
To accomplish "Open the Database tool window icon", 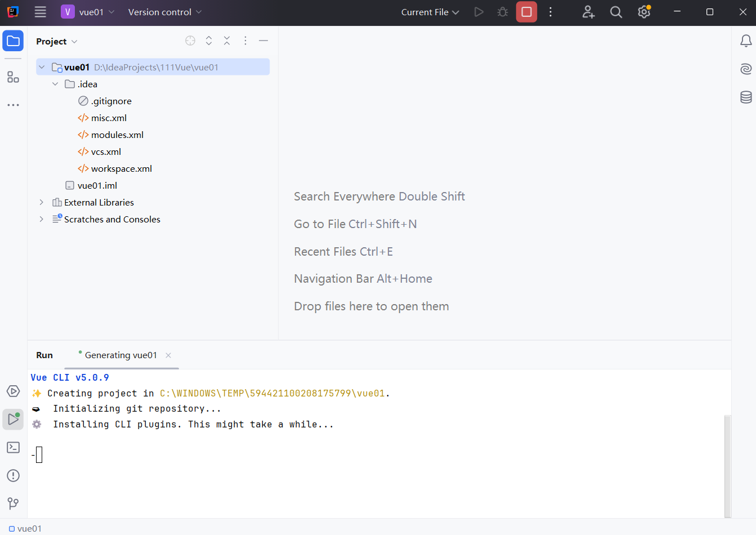I will pos(745,97).
